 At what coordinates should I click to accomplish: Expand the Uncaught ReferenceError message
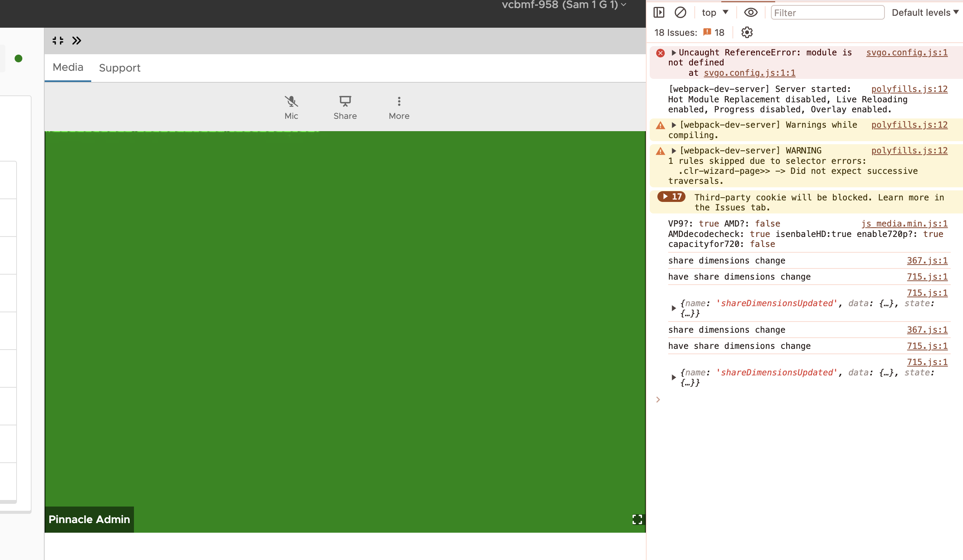pyautogui.click(x=674, y=53)
